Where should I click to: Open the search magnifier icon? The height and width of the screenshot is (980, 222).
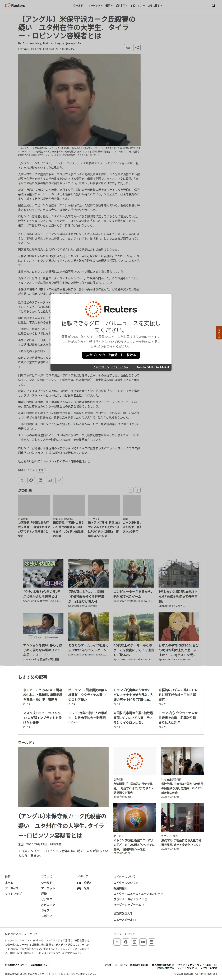coord(214,6)
